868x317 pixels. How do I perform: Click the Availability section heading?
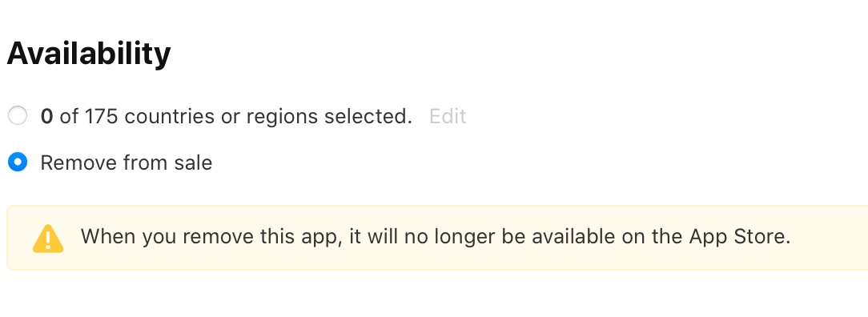click(x=89, y=54)
